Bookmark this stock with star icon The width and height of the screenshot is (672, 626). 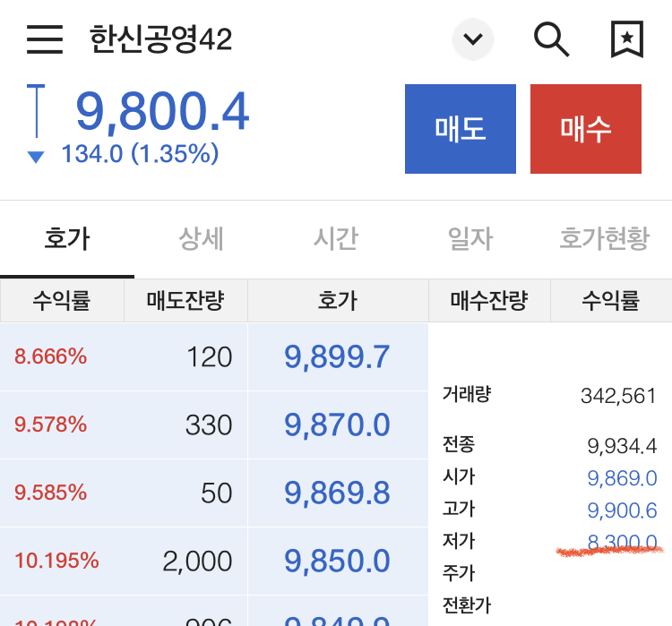coord(626,39)
